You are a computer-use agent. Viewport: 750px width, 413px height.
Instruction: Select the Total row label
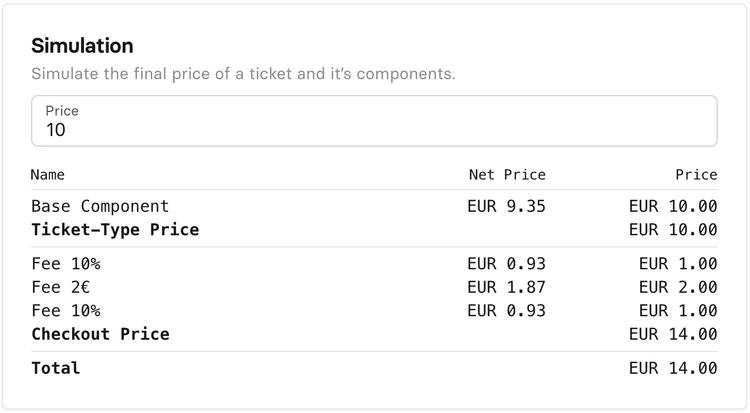56,368
